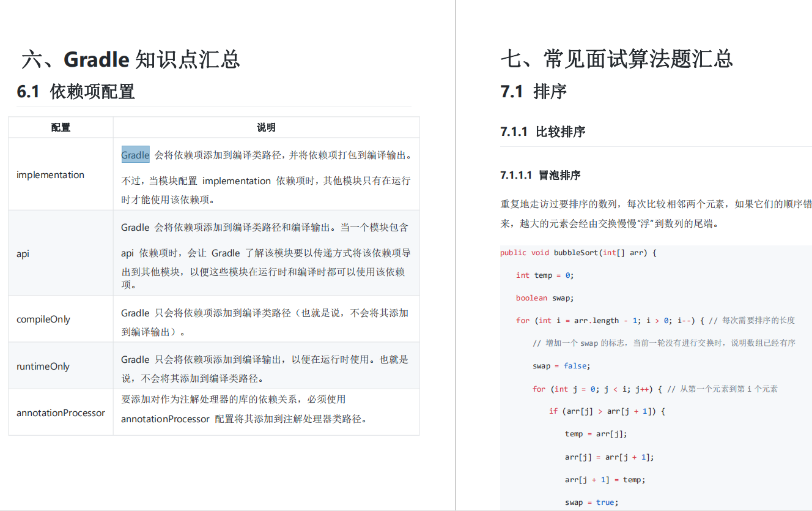Screen dimensions: 812x511
Task: Click the table header "说明"
Action: click(266, 127)
